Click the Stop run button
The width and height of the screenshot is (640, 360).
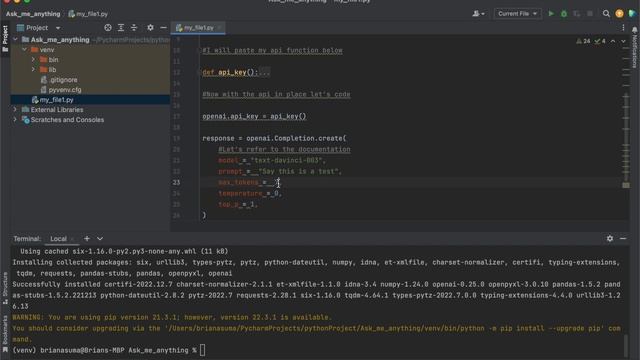click(x=590, y=13)
